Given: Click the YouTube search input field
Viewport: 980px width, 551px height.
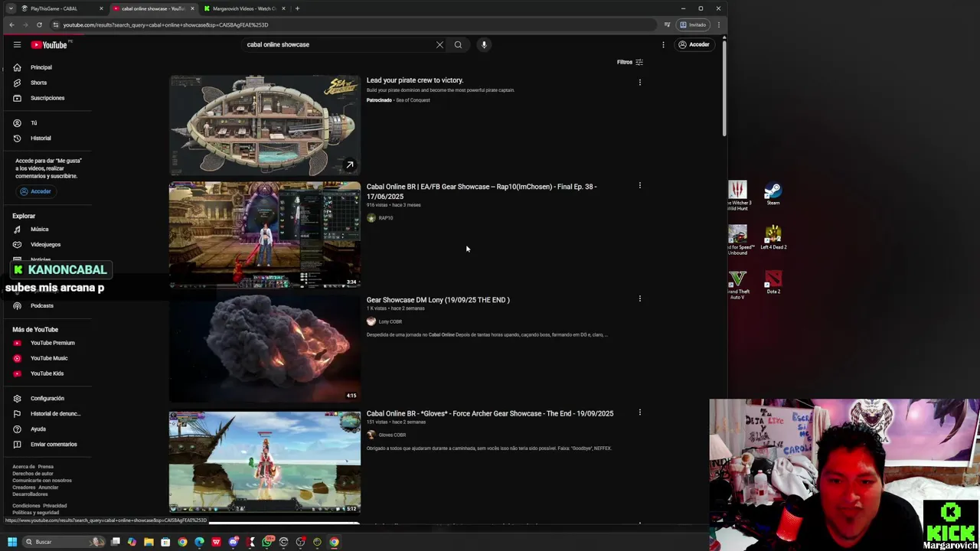Looking at the screenshot, I should [337, 44].
